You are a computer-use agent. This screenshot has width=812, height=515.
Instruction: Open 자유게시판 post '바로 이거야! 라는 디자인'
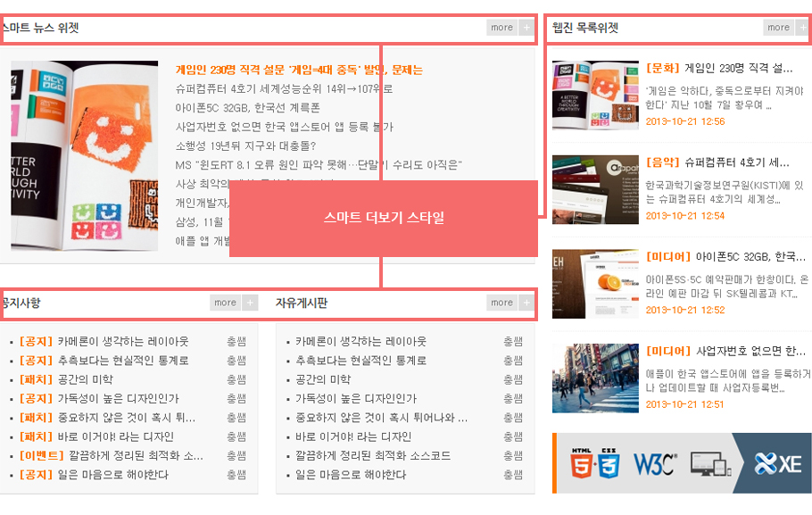pos(353,436)
